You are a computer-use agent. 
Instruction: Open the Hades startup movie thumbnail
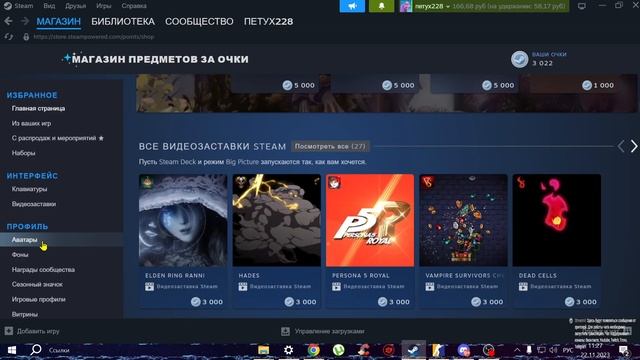277,220
